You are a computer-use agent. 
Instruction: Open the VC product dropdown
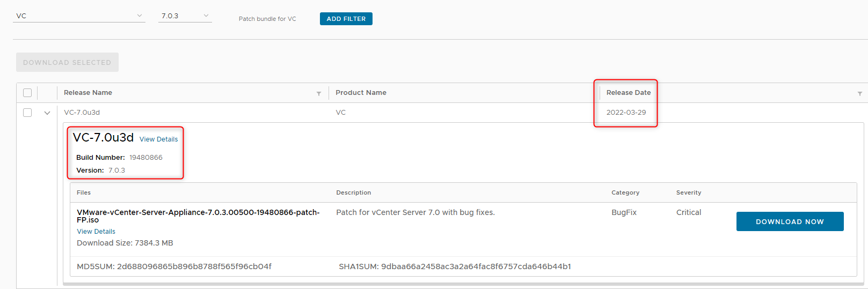(79, 16)
